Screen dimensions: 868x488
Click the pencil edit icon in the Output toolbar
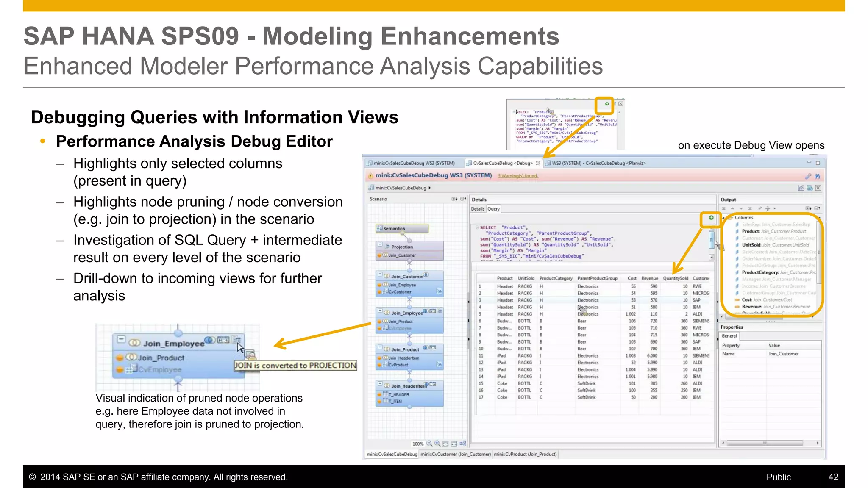point(759,208)
